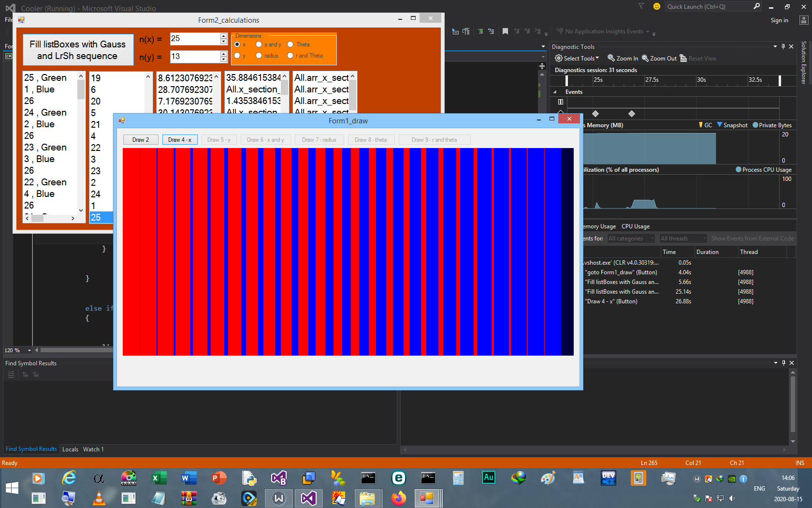Close the Diagnostic Tools panel
The width and height of the screenshot is (812, 508).
[x=791, y=46]
